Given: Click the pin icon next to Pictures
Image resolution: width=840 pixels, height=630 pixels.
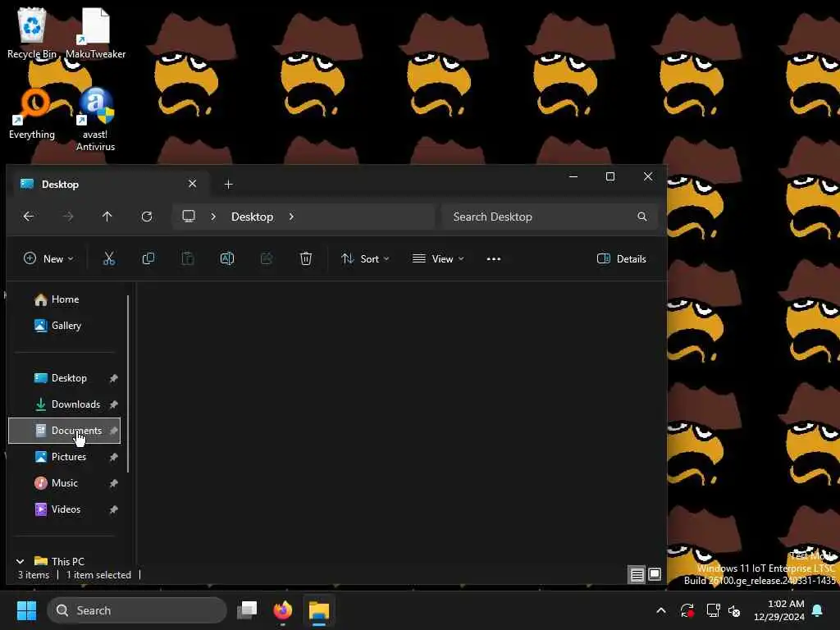Looking at the screenshot, I should [x=113, y=457].
